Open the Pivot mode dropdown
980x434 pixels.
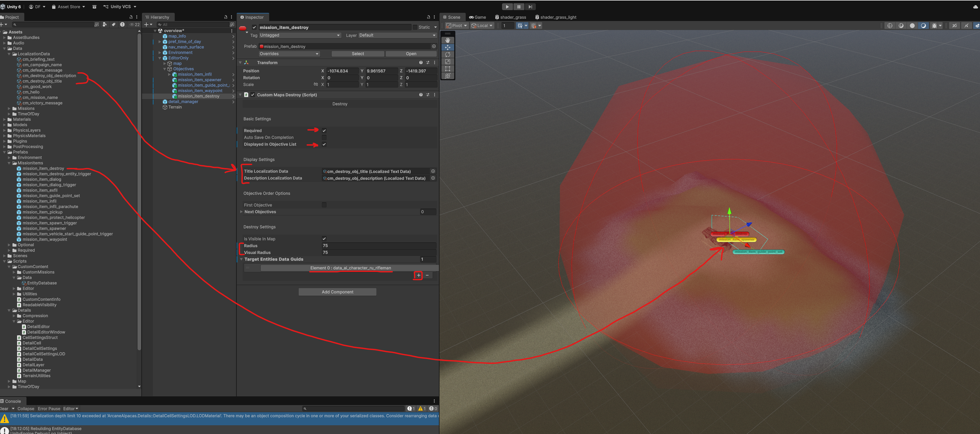[x=457, y=25]
